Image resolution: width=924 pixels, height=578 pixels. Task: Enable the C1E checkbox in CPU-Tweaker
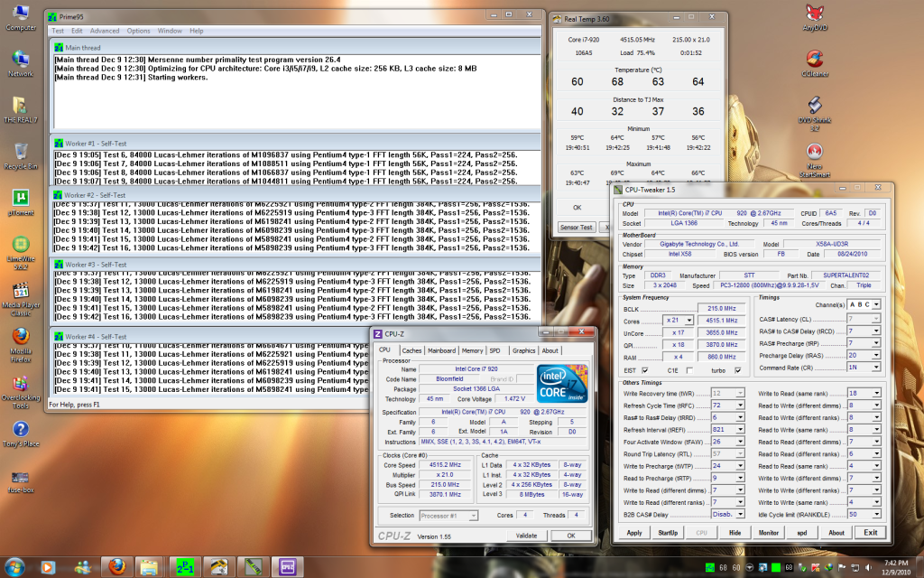tap(689, 370)
